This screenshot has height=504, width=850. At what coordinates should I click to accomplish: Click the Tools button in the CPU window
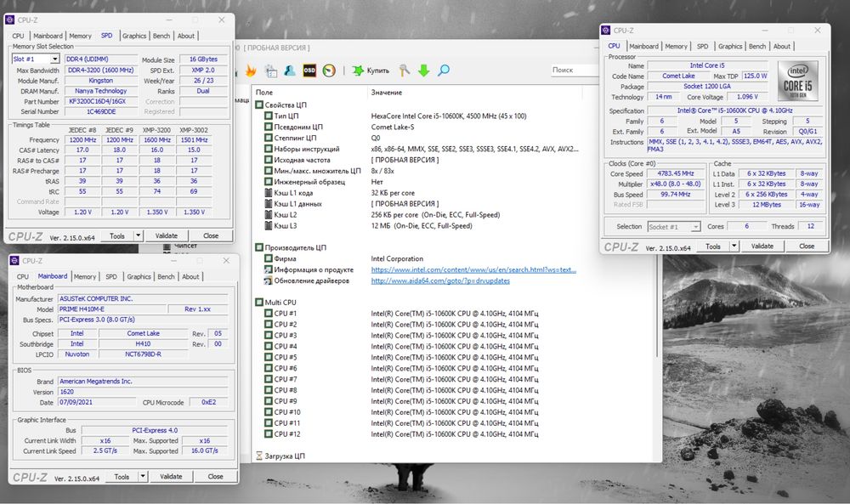(713, 246)
